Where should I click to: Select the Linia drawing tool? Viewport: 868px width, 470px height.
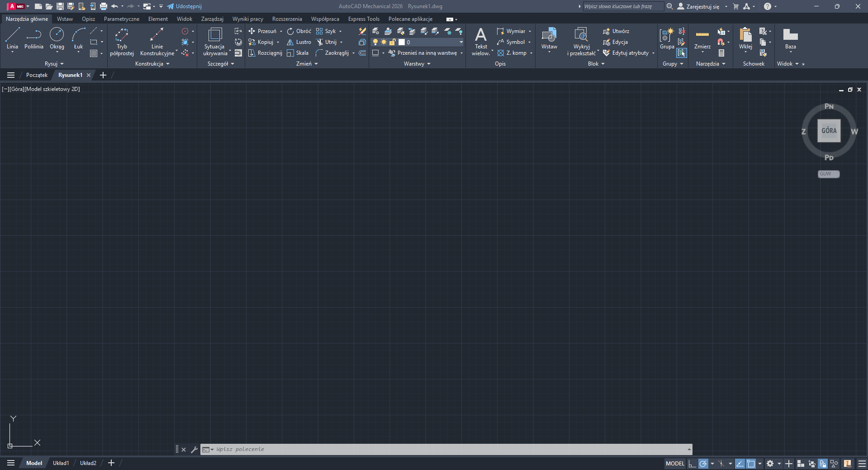pos(12,38)
